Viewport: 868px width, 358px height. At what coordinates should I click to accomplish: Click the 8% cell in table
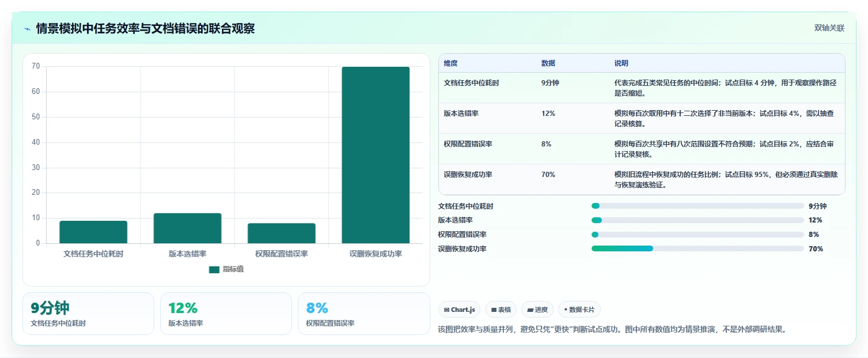coord(547,144)
